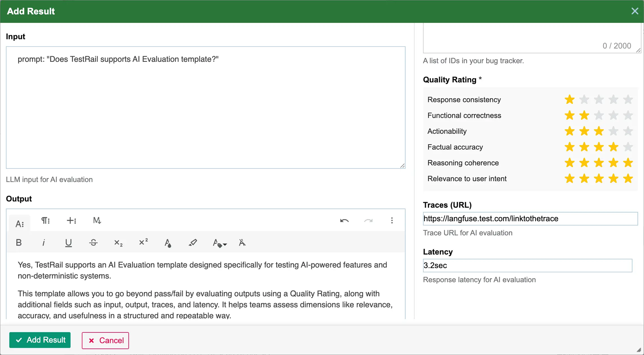Set Actionability to five stars
The height and width of the screenshot is (355, 644).
pos(628,131)
